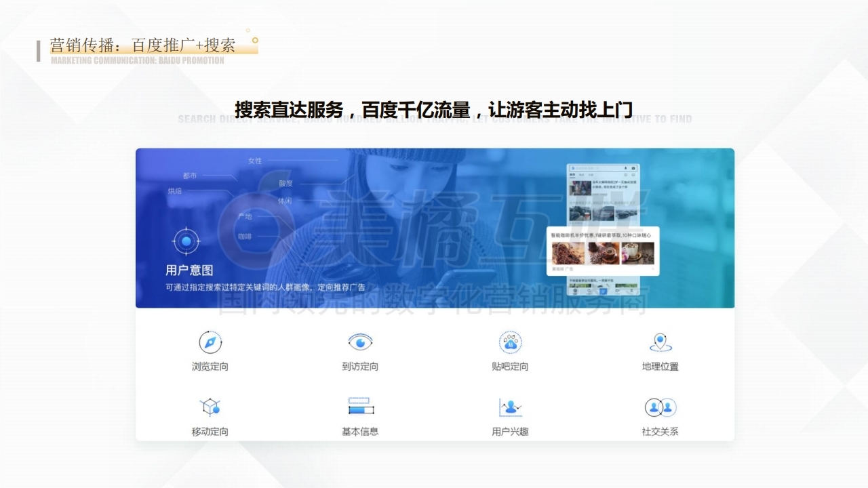Click the 都市 keyword tag
This screenshot has height=488, width=868.
(190, 176)
